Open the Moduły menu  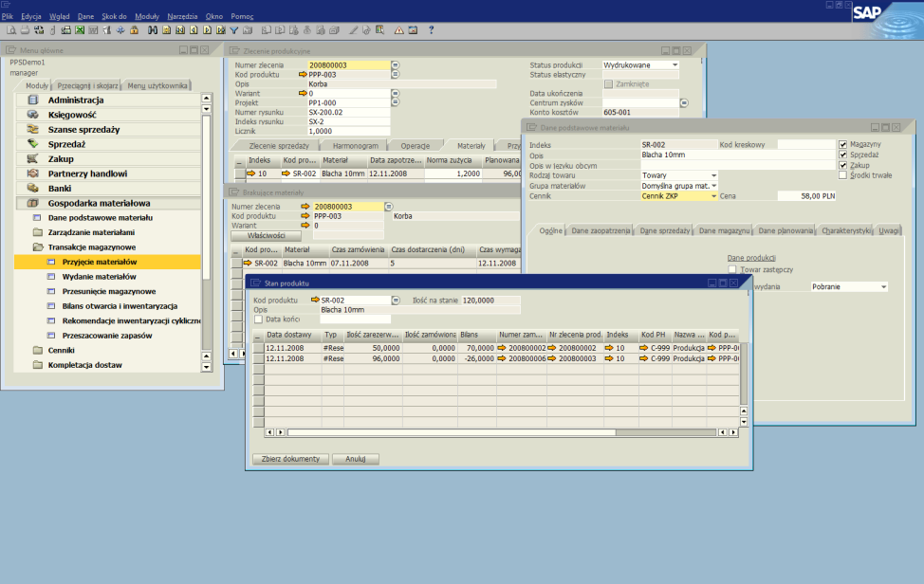click(147, 16)
